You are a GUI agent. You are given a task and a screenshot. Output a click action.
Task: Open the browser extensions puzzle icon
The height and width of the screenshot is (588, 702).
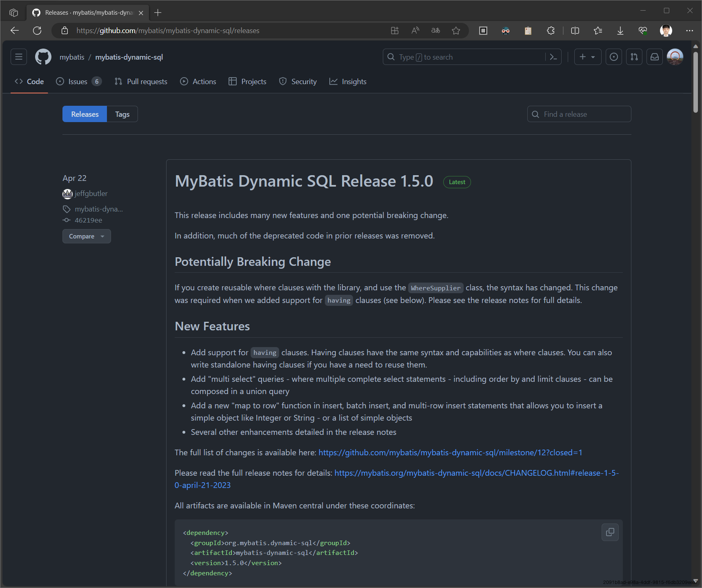pos(551,31)
